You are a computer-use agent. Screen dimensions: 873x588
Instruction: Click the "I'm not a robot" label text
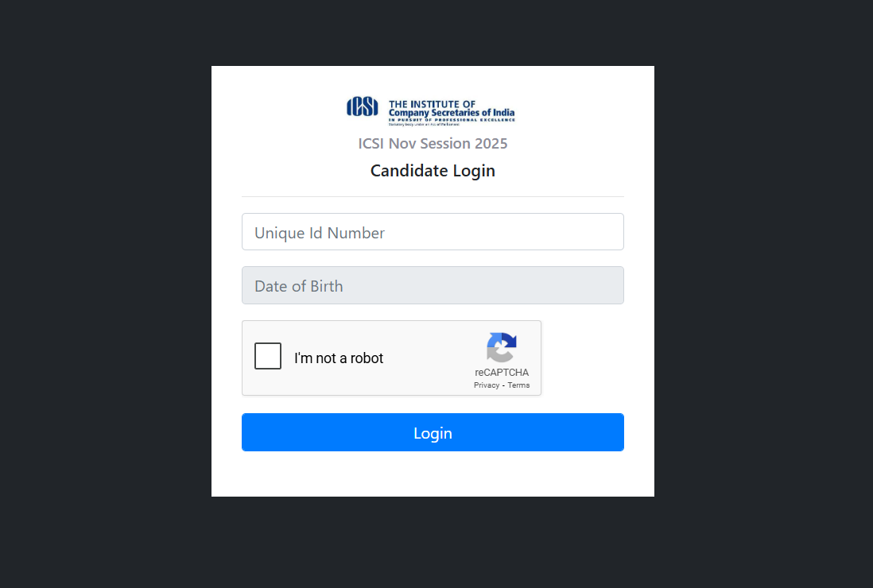[x=339, y=358]
